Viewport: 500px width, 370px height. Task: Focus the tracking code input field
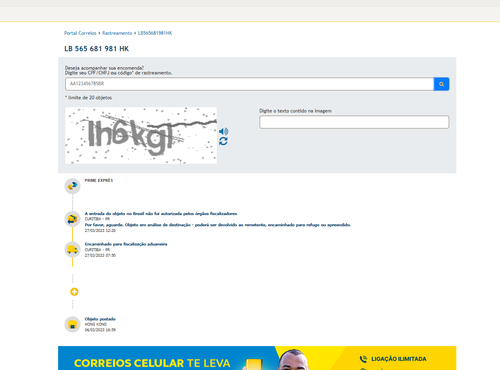pos(250,84)
